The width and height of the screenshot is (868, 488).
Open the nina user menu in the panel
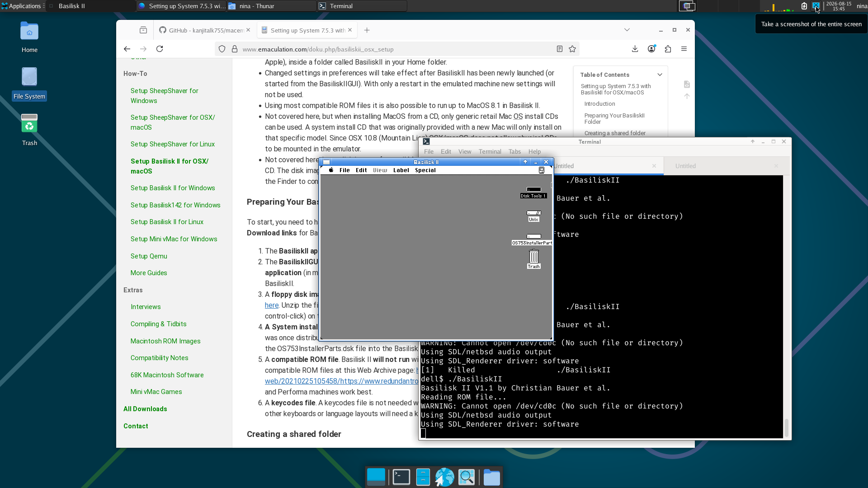[862, 6]
